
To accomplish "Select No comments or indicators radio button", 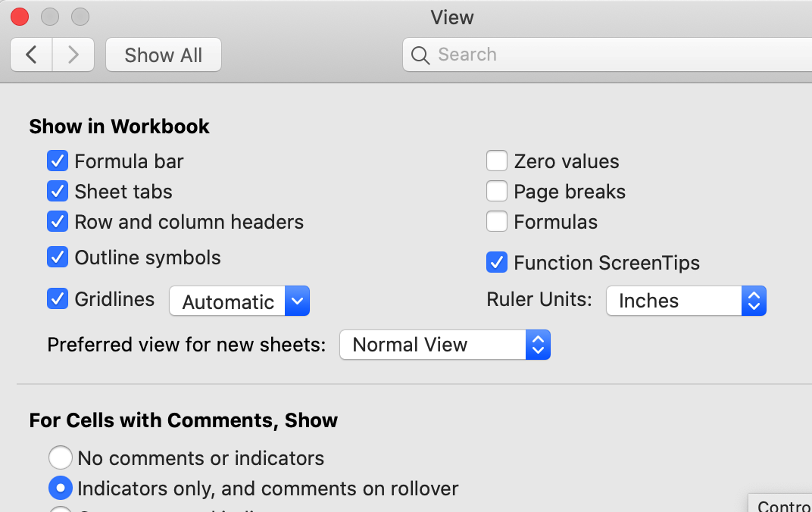I will click(61, 458).
